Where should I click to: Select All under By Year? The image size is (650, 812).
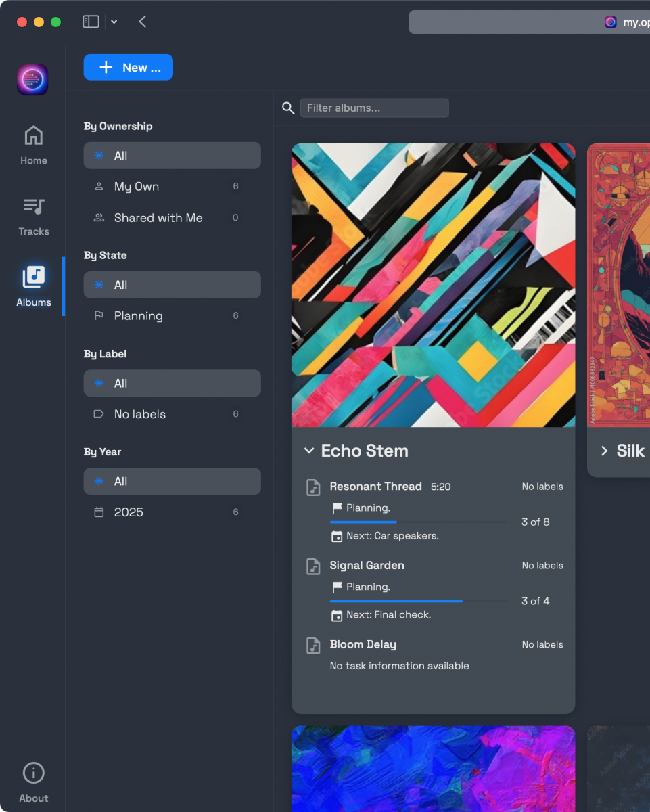click(x=172, y=481)
